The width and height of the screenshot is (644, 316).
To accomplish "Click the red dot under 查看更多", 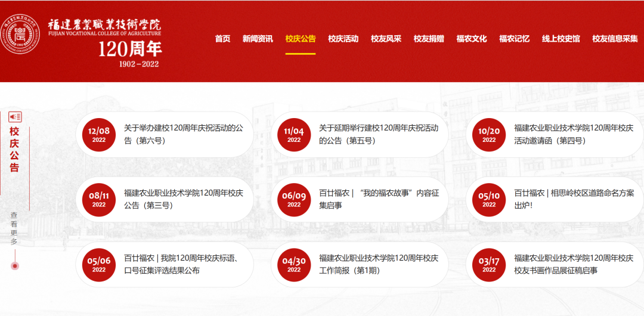I will [x=15, y=266].
